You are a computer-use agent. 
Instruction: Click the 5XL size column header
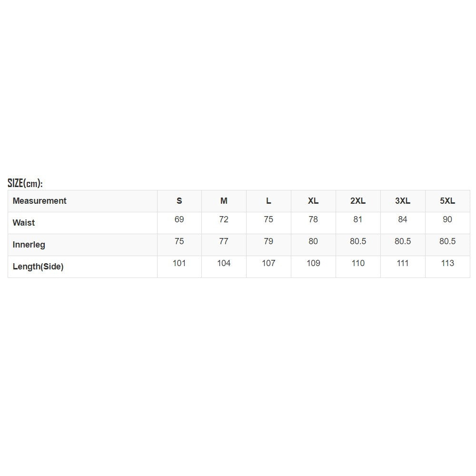[x=447, y=201]
